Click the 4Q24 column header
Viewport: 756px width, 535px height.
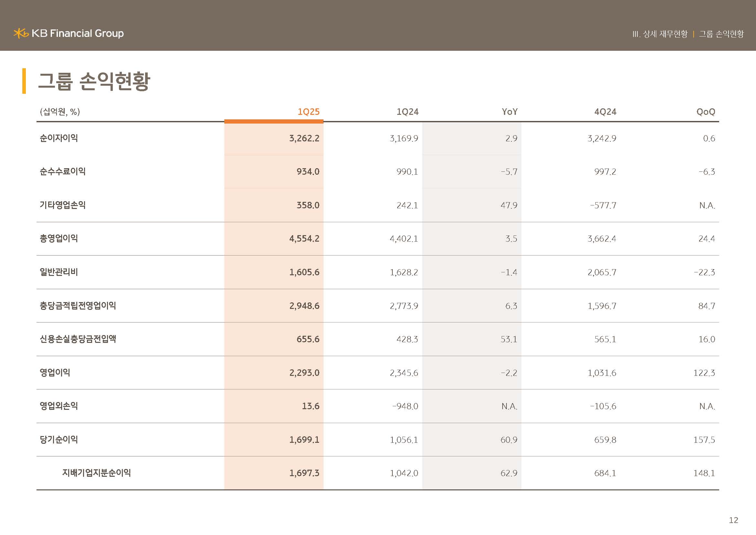(605, 112)
